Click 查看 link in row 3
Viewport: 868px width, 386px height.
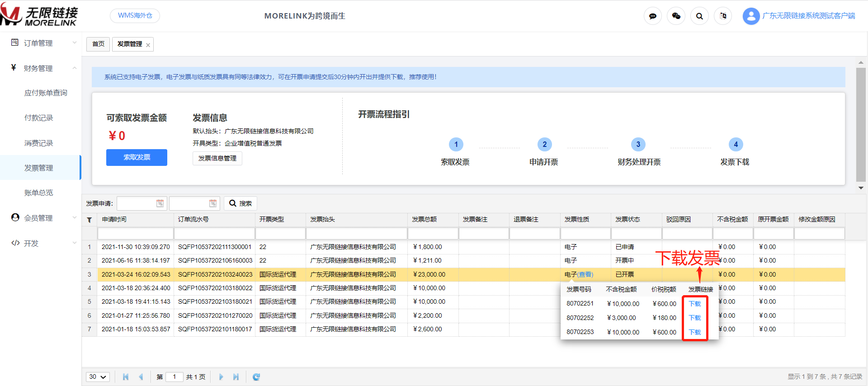tap(585, 275)
